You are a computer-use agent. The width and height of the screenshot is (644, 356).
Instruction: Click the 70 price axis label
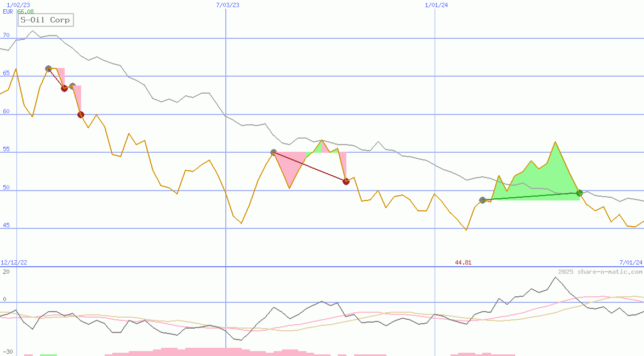tap(6, 35)
